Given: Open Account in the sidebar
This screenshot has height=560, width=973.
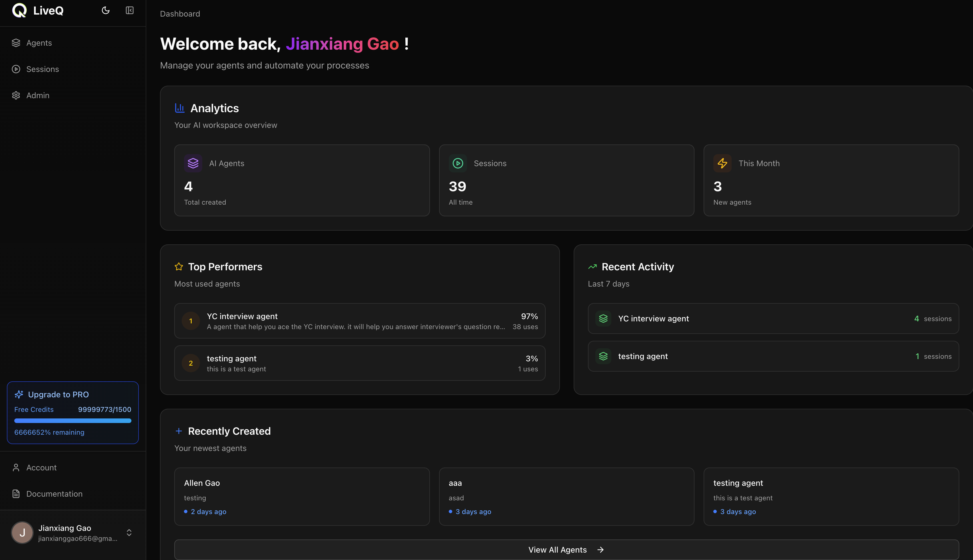Looking at the screenshot, I should click(x=73, y=467).
